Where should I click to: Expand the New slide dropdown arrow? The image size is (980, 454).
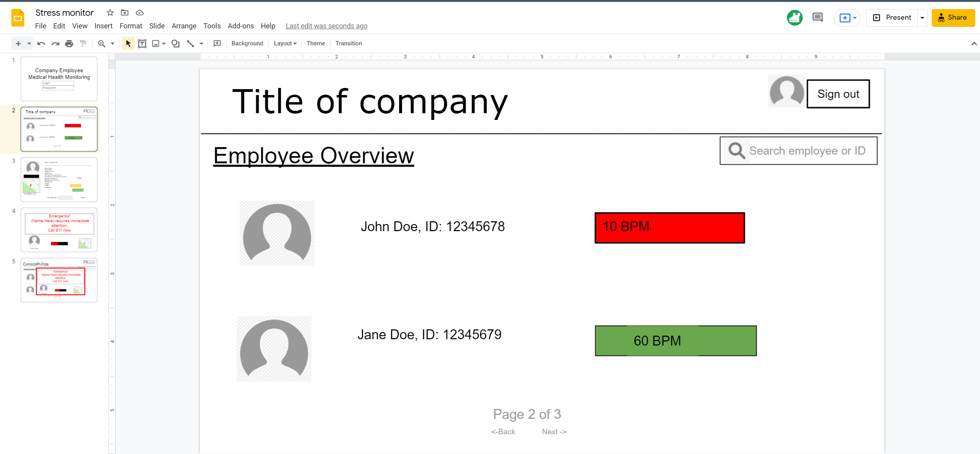point(29,43)
